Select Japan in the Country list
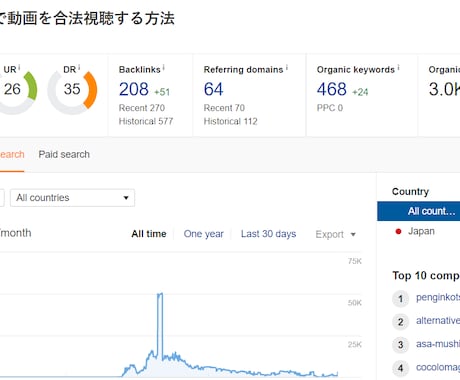The height and width of the screenshot is (380, 460). tap(421, 231)
